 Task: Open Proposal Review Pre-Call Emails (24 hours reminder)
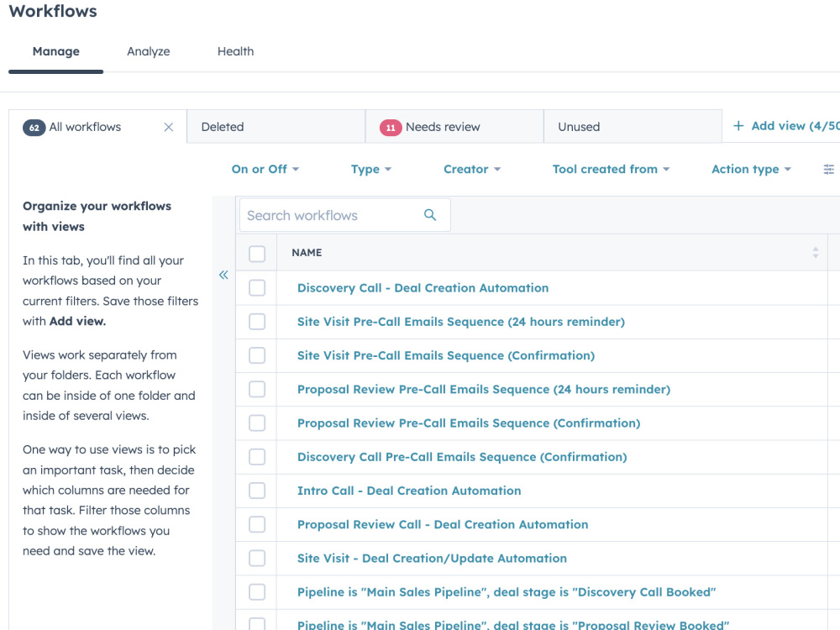point(484,389)
